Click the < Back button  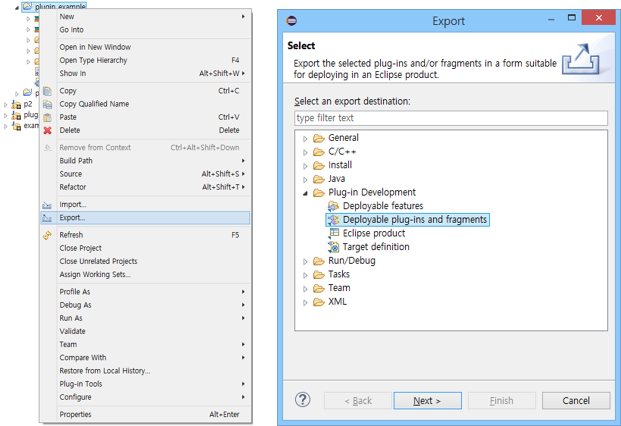(x=358, y=401)
